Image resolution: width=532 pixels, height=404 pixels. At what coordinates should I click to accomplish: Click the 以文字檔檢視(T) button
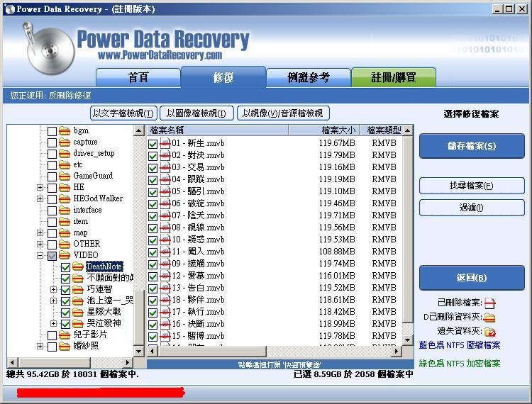coord(123,113)
